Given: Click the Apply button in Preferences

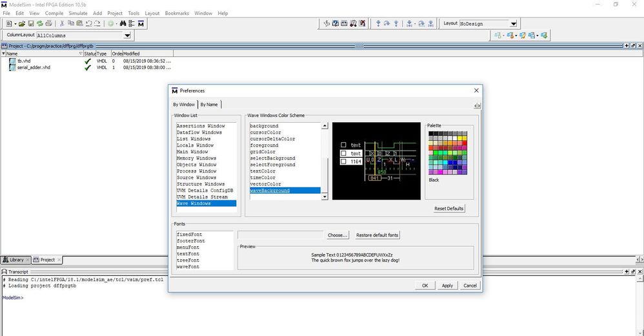Looking at the screenshot, I should (x=447, y=285).
